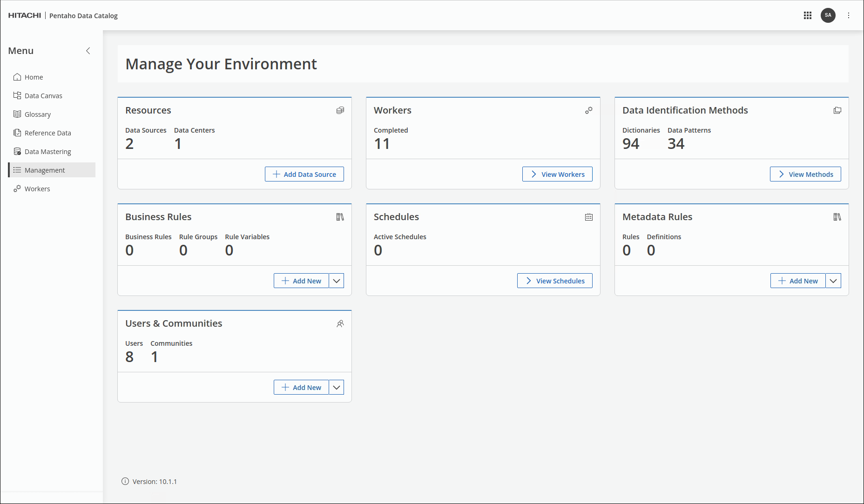Screen dimensions: 864x504
Task: Click the Workers card gears icon
Action: 589,110
